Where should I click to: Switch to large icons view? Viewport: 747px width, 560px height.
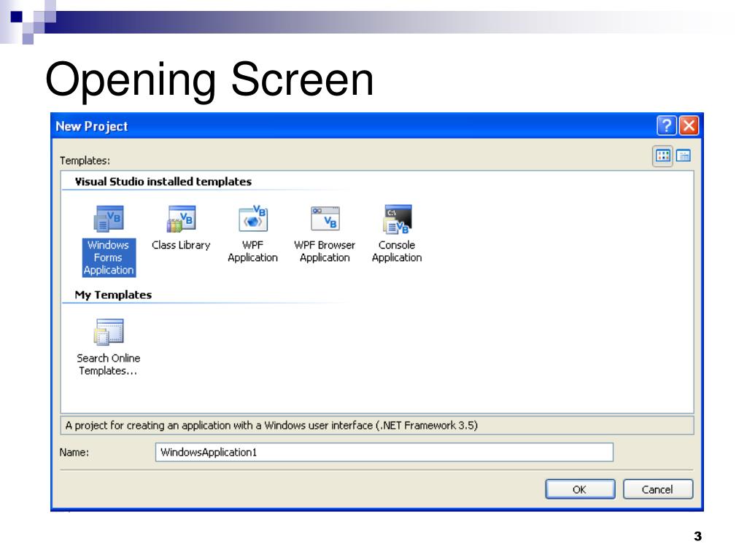point(662,156)
